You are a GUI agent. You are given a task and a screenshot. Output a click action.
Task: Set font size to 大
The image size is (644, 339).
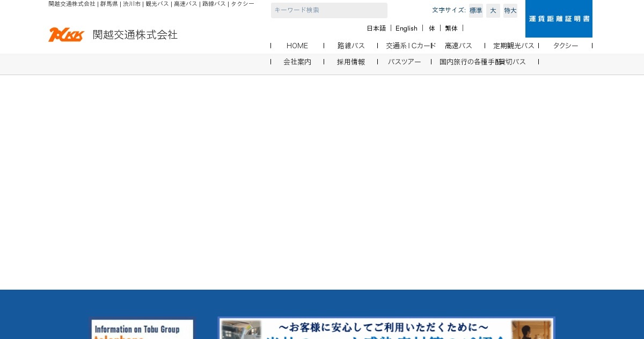pyautogui.click(x=493, y=11)
